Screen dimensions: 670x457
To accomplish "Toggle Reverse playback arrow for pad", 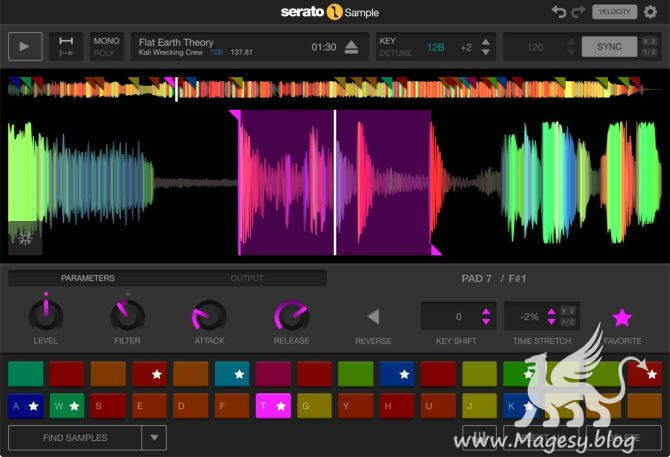I will [x=373, y=317].
